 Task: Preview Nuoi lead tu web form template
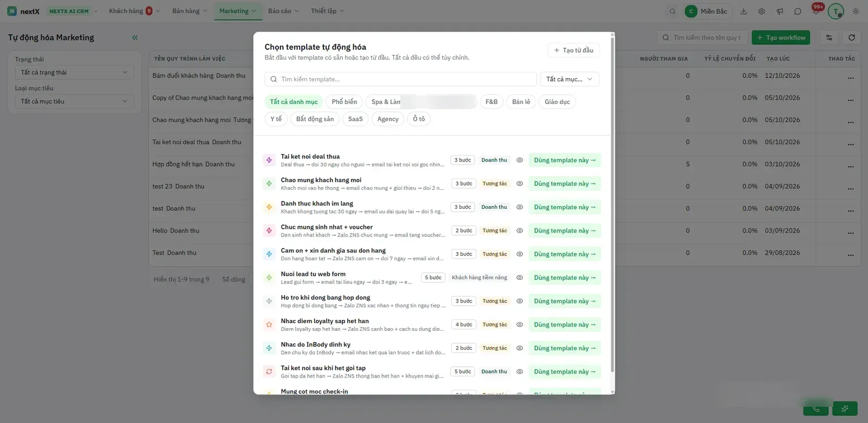(519, 278)
